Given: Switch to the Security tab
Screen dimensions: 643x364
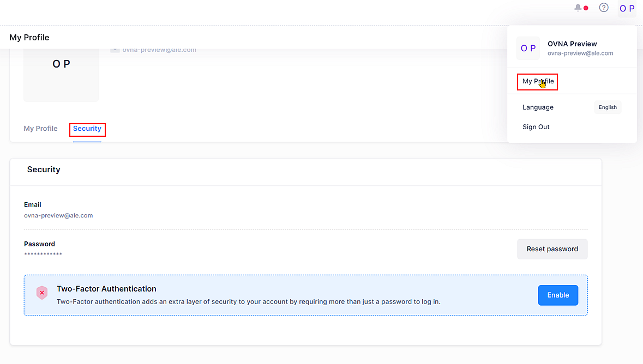Looking at the screenshot, I should [x=87, y=129].
